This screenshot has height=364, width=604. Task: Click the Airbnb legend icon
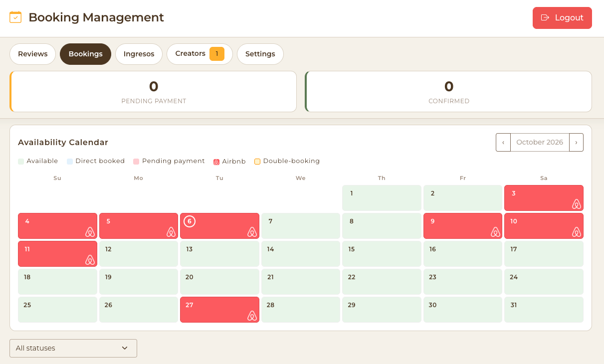click(x=216, y=162)
